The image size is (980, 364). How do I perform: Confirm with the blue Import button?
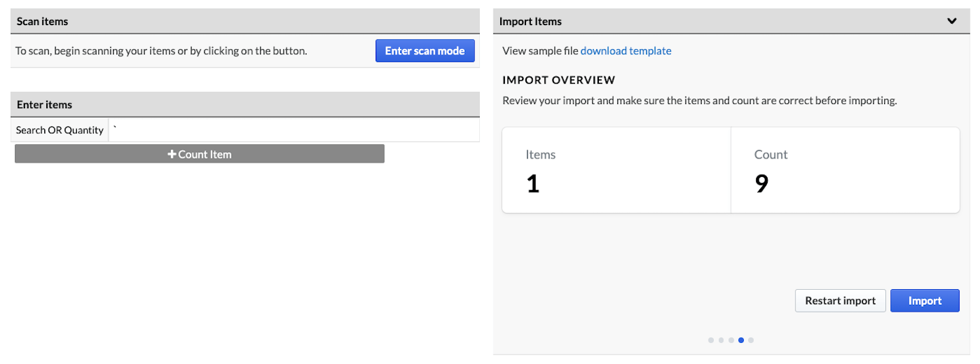925,301
